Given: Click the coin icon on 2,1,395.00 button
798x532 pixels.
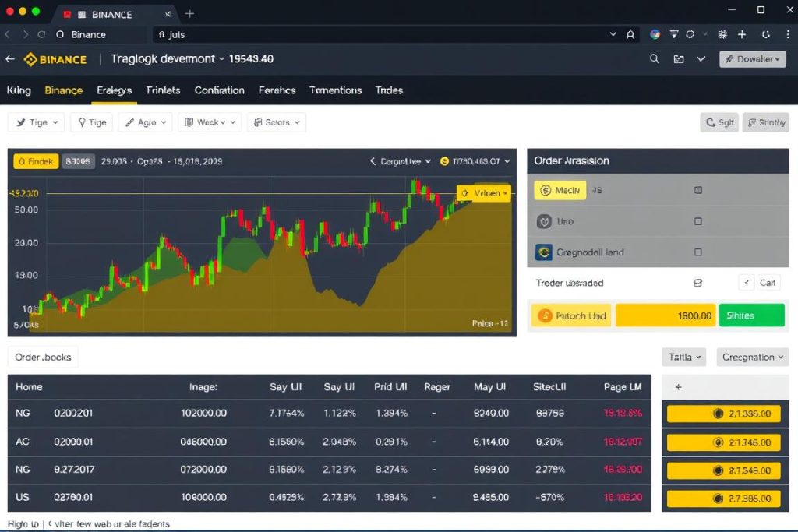Looking at the screenshot, I should click(x=718, y=414).
